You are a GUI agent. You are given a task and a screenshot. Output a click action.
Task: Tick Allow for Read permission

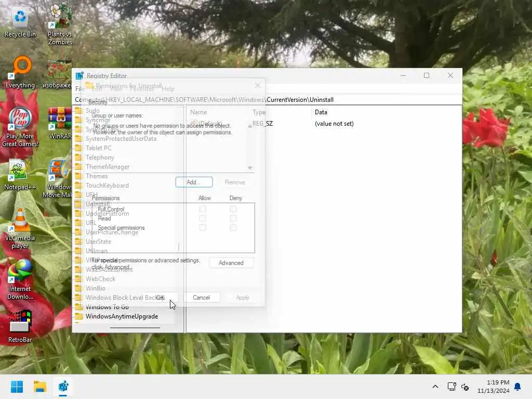tap(203, 218)
